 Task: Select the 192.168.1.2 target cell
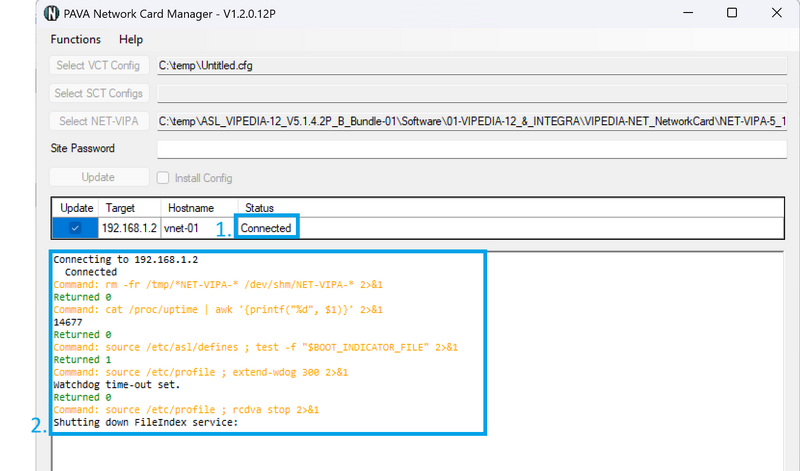pyautogui.click(x=130, y=228)
